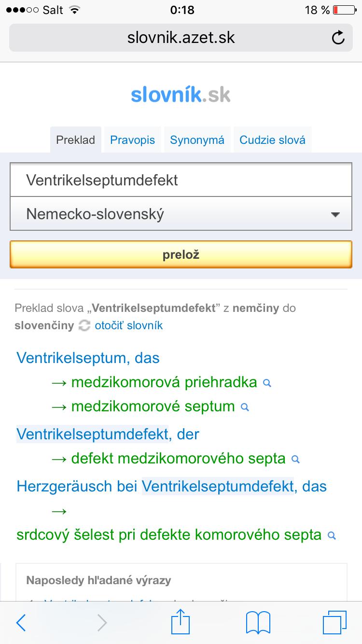Open the Nemecko-slovenský dictionary dropdown
362x644 pixels.
(x=181, y=214)
